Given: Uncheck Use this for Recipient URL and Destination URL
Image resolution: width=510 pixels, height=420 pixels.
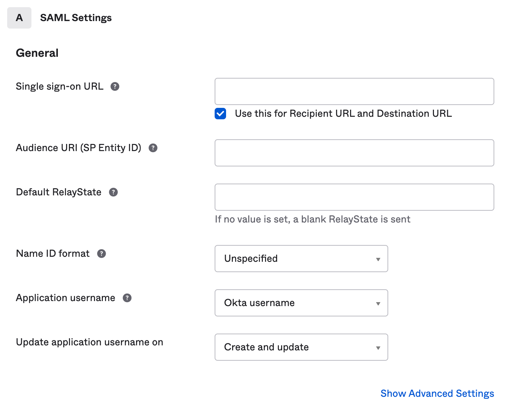Looking at the screenshot, I should 220,114.
